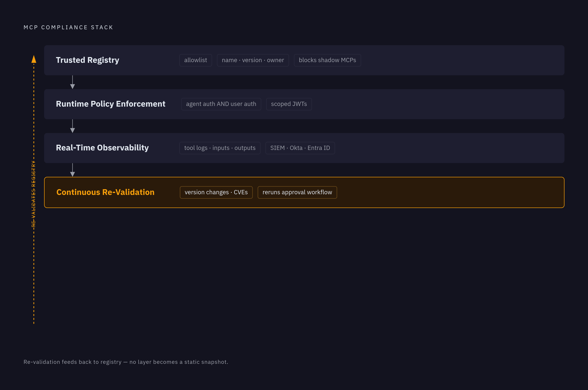Select the 'name · version · owner' tag
The height and width of the screenshot is (390, 588).
pos(253,60)
